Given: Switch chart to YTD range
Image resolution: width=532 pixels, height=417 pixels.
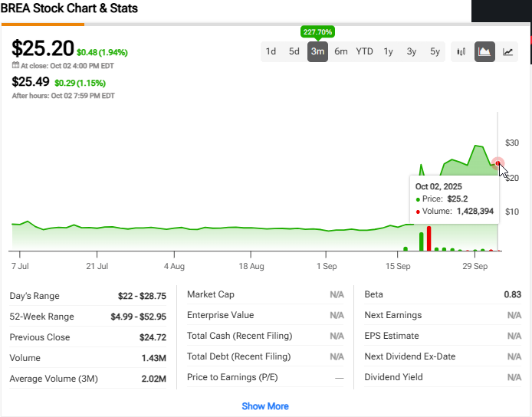Looking at the screenshot, I should coord(365,51).
